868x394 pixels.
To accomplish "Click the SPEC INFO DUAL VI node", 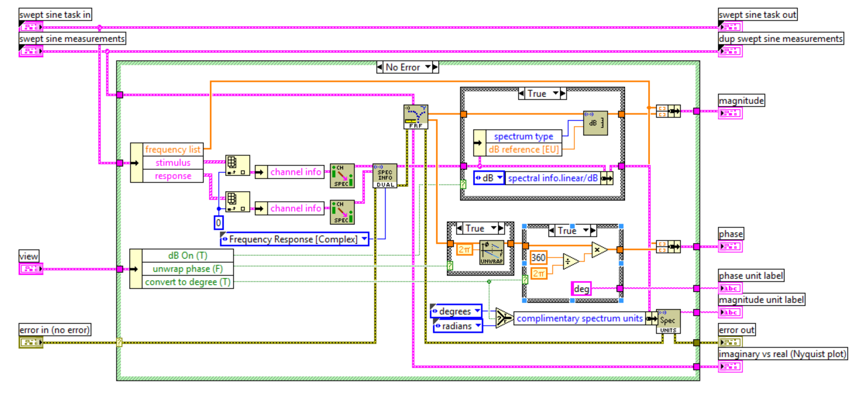I will (385, 176).
